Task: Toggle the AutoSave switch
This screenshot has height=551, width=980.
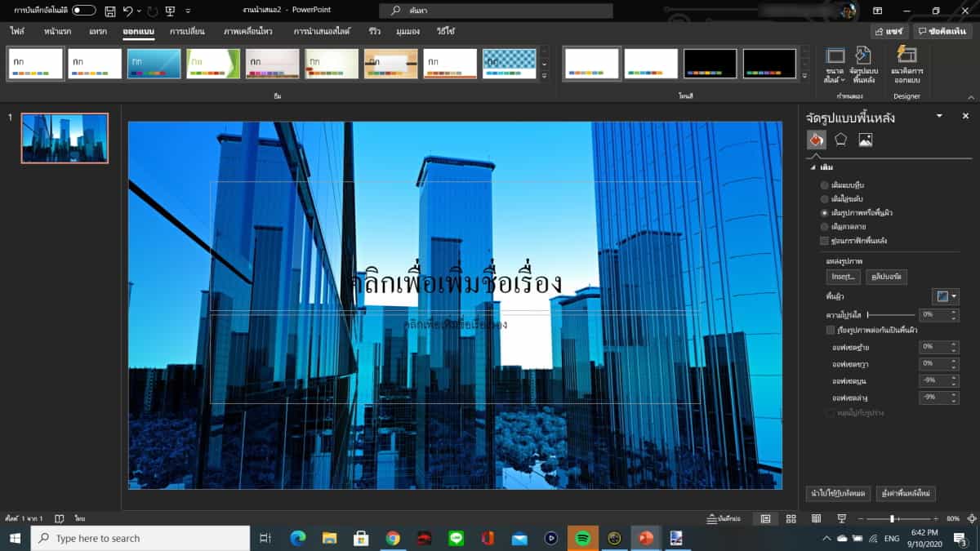Action: pyautogui.click(x=83, y=11)
